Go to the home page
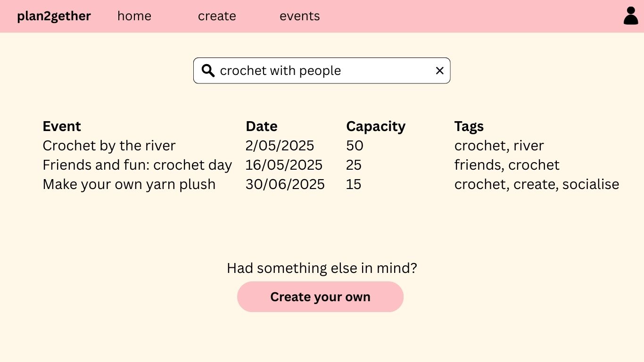The width and height of the screenshot is (644, 362). click(134, 16)
